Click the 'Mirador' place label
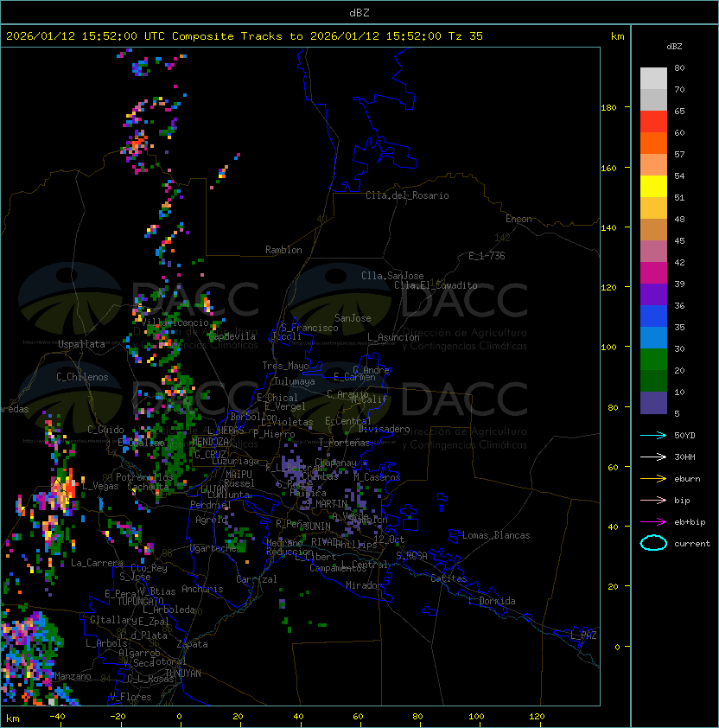This screenshot has width=719, height=728. tap(364, 585)
